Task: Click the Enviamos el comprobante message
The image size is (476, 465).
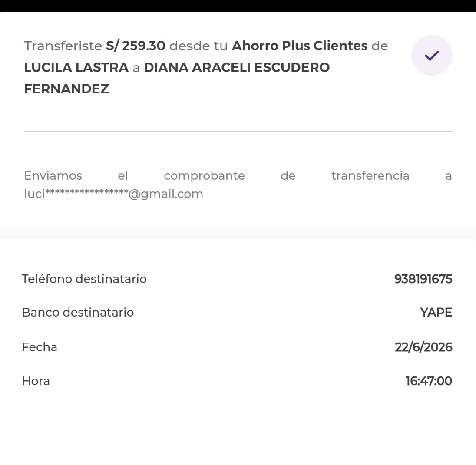Action: tap(238, 185)
